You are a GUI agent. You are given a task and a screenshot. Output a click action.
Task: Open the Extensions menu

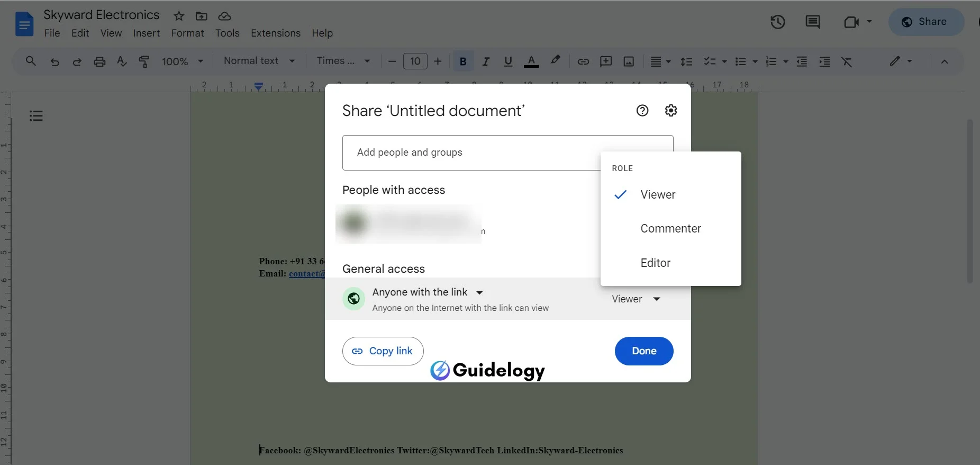[x=276, y=33]
